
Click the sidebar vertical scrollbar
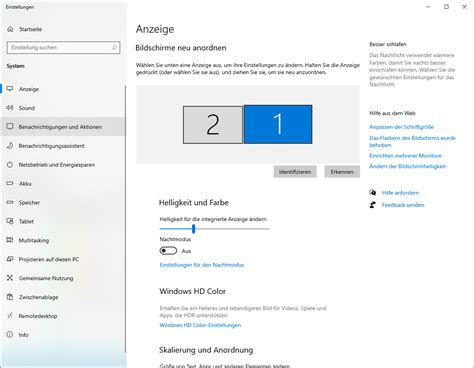126,218
